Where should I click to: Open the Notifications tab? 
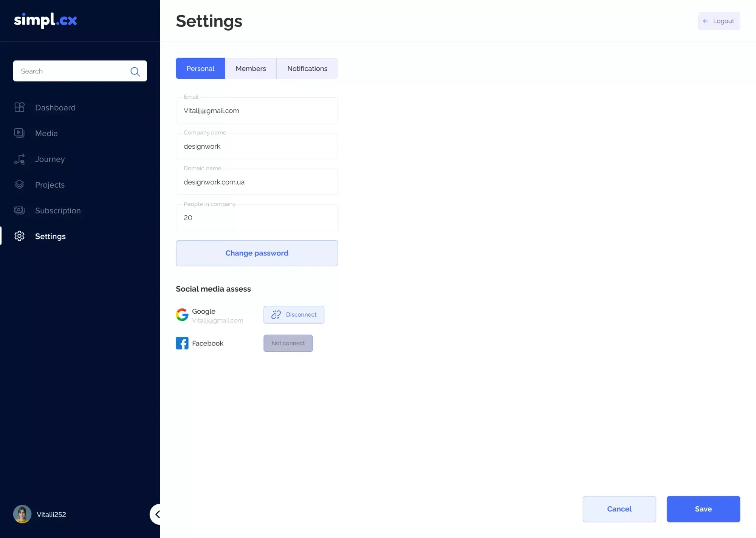pyautogui.click(x=307, y=68)
